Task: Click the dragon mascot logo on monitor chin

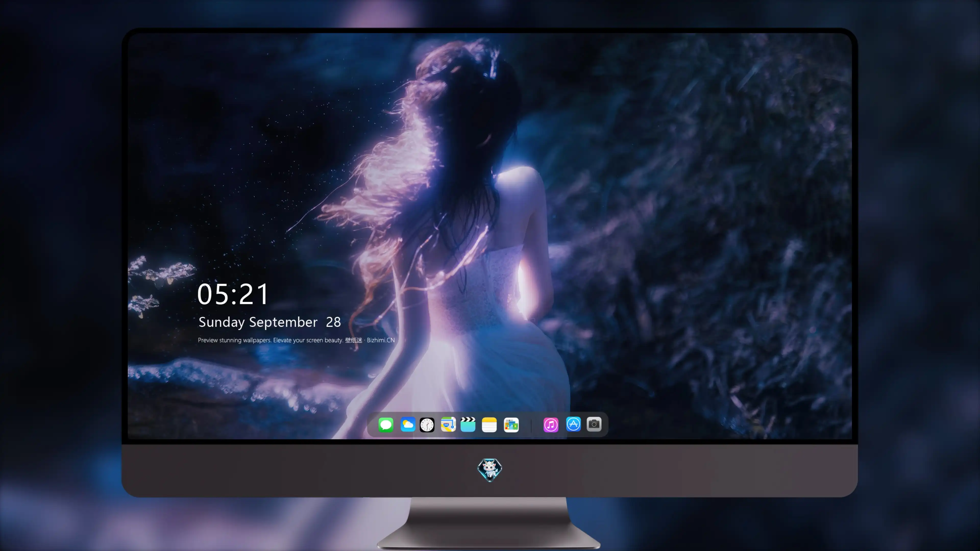Action: pos(490,470)
